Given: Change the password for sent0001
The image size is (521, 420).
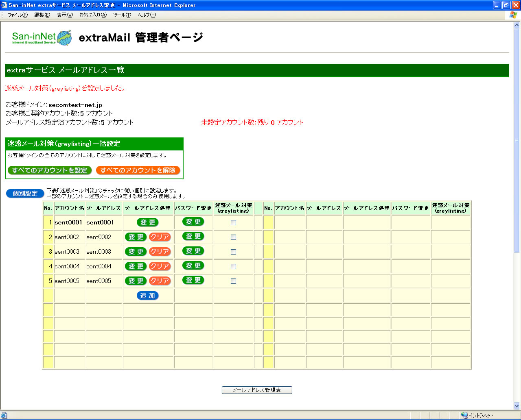Looking at the screenshot, I should pos(193,222).
